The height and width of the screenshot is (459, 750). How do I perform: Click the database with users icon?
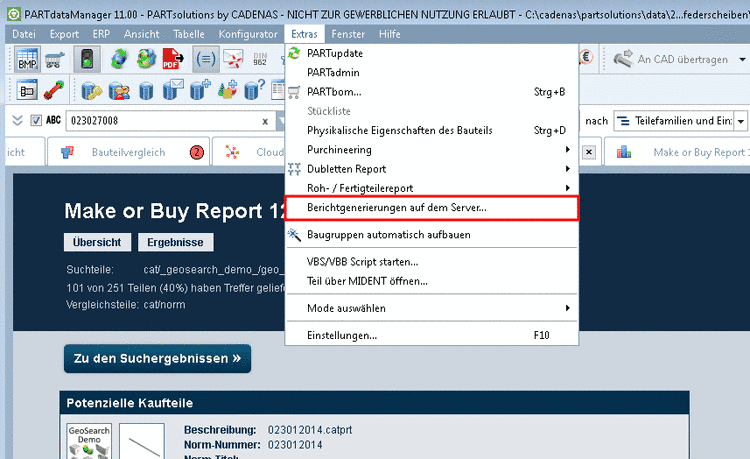(119, 90)
